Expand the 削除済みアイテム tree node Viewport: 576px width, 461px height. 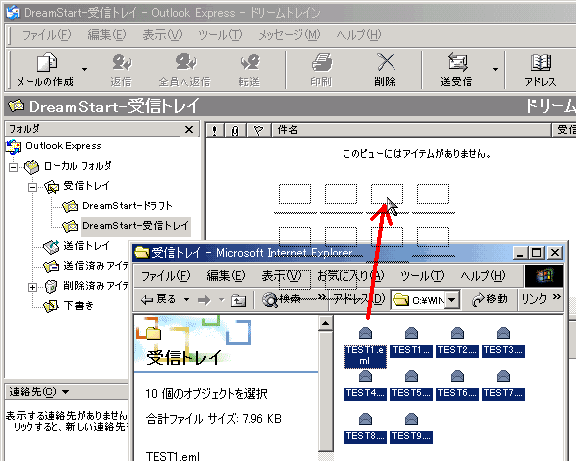[32, 287]
